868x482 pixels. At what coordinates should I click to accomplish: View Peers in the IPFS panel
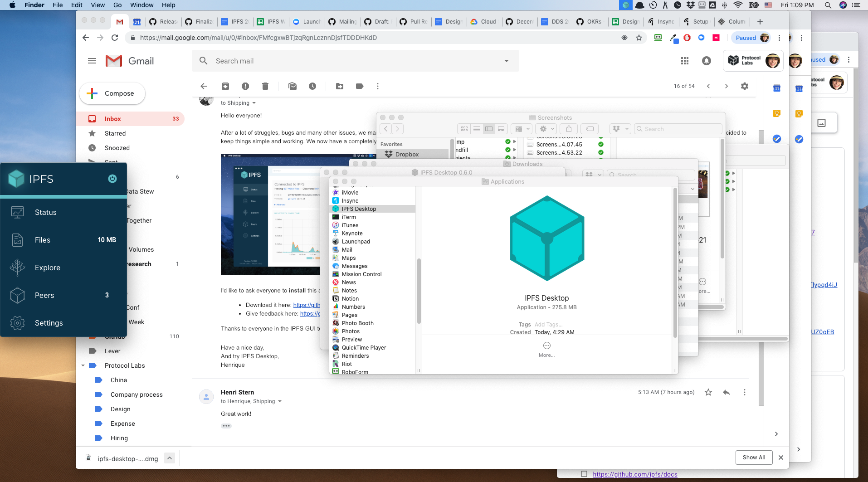click(44, 295)
